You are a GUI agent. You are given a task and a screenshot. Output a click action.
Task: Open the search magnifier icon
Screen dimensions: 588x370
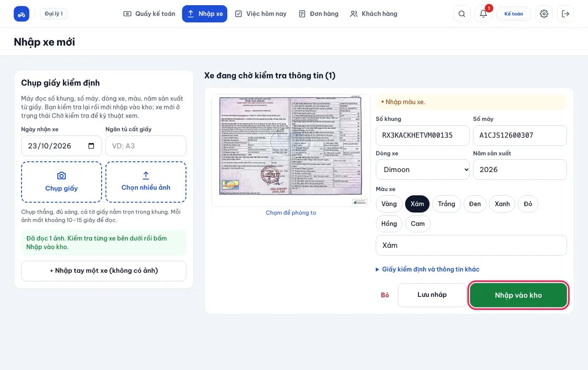click(462, 14)
